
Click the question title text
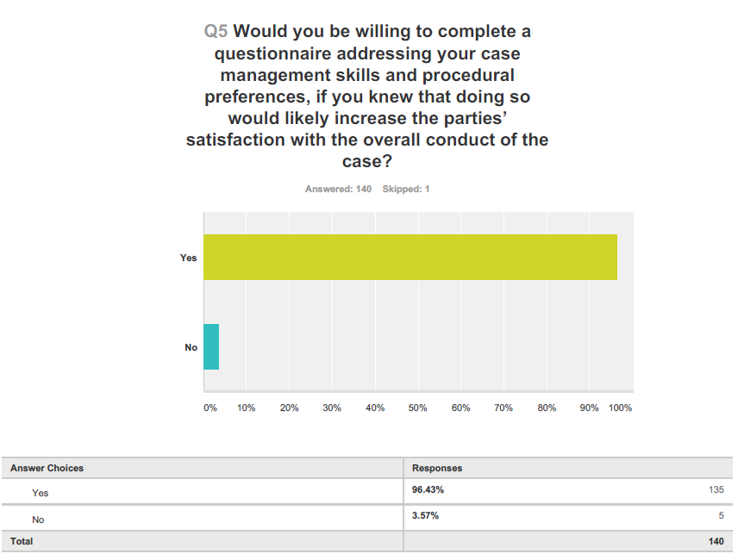coord(367,96)
